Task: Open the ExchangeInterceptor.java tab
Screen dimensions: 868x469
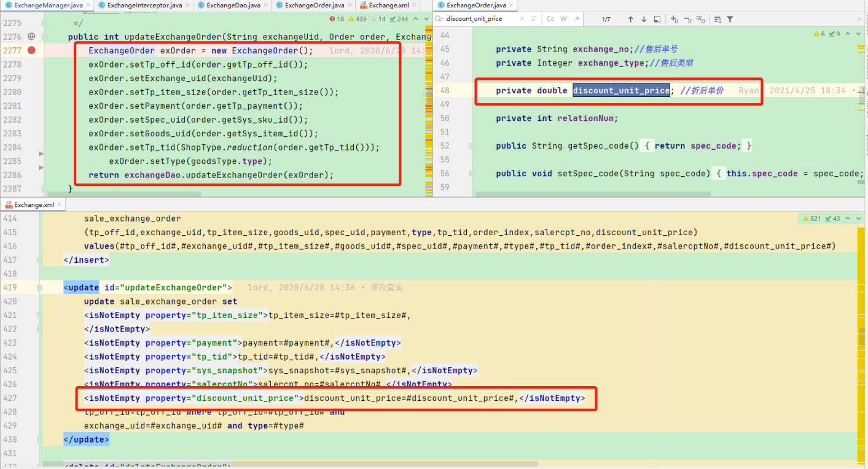Action: tap(144, 6)
